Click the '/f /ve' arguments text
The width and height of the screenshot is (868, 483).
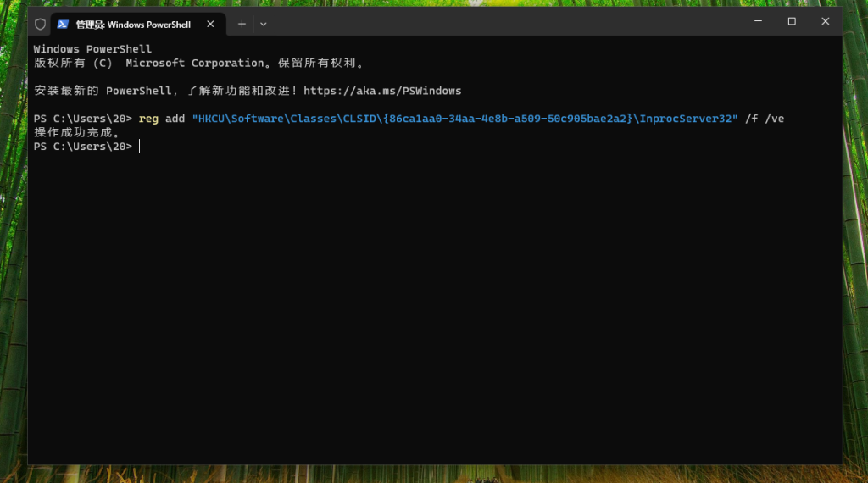(765, 119)
